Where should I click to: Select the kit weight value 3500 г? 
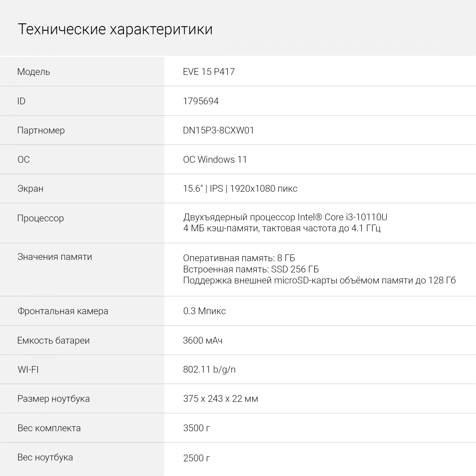196,428
